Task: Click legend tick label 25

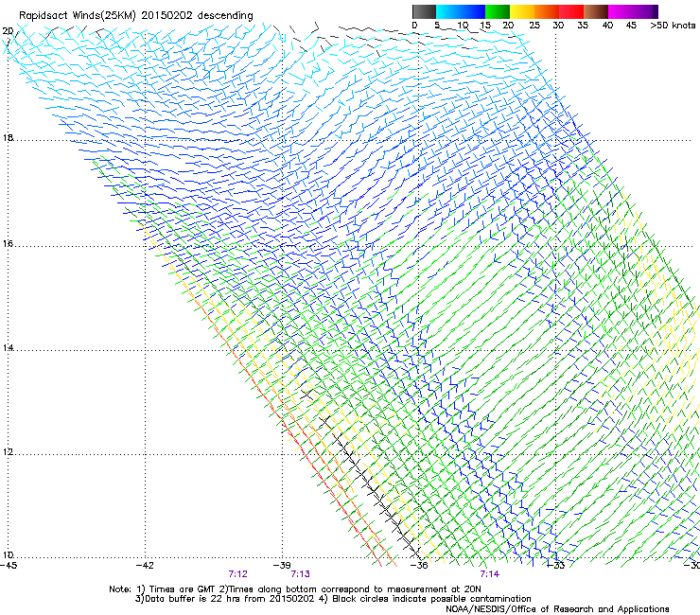Action: (x=534, y=26)
